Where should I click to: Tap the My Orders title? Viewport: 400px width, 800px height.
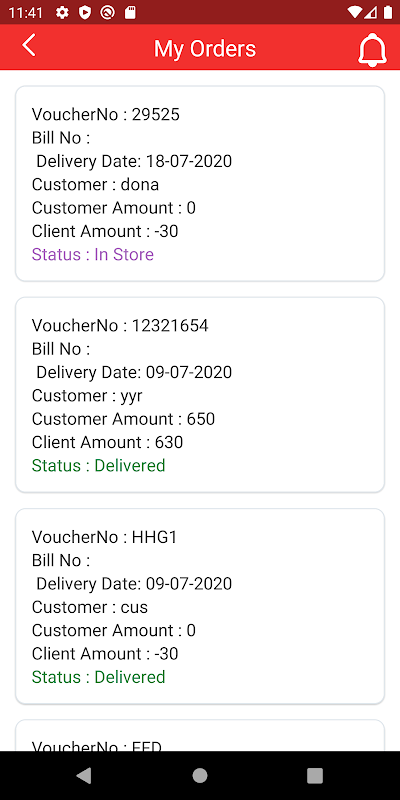point(205,49)
